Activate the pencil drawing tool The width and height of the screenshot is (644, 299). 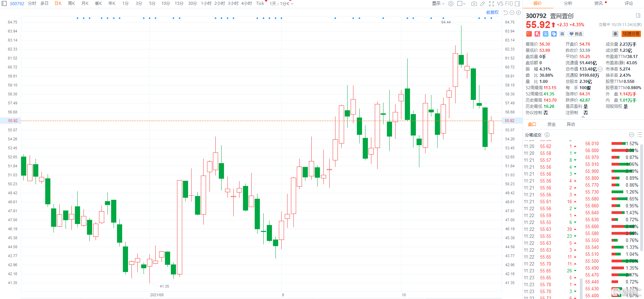tap(483, 3)
